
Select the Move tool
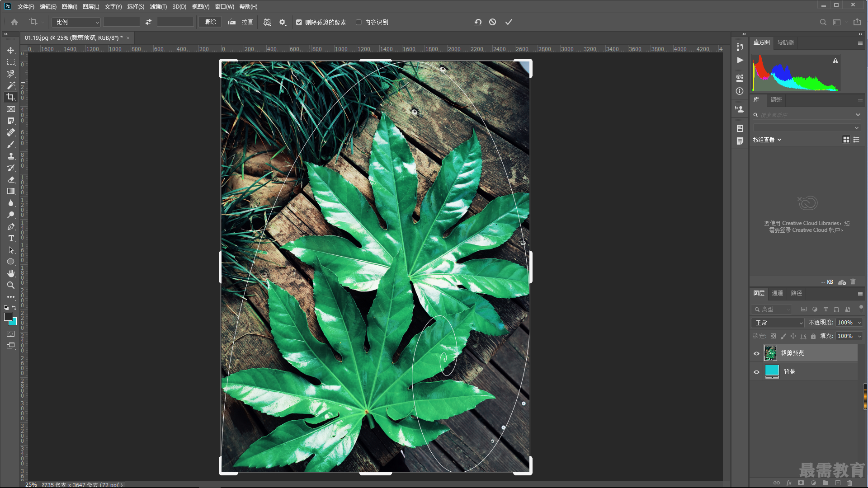(x=11, y=50)
